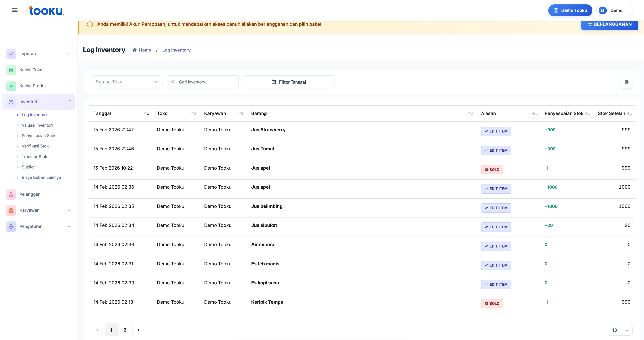Screen dimensions: 644x340
Task: Sort by Stok Setelah column
Action: coord(630,114)
